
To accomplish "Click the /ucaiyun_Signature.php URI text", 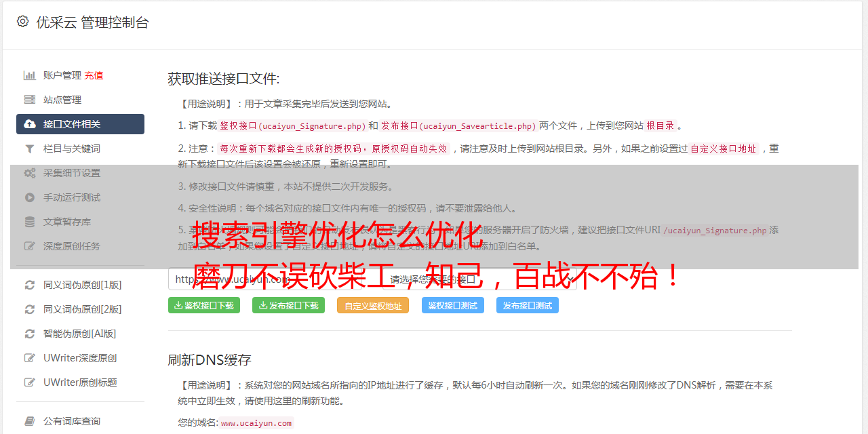I will [715, 231].
